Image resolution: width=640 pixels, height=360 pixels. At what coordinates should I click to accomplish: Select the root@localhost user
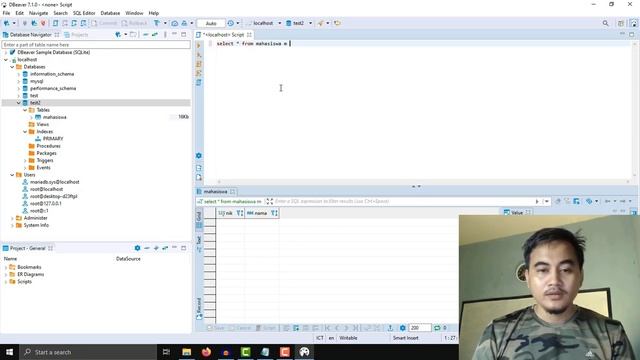pos(46,189)
